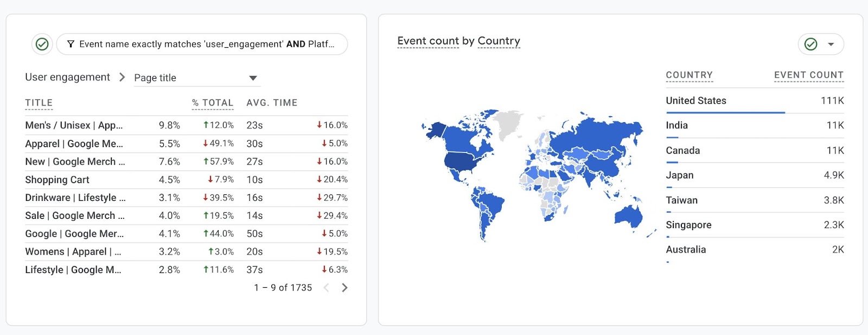Sort by the % TOTAL column header
This screenshot has width=868, height=335.
point(212,103)
